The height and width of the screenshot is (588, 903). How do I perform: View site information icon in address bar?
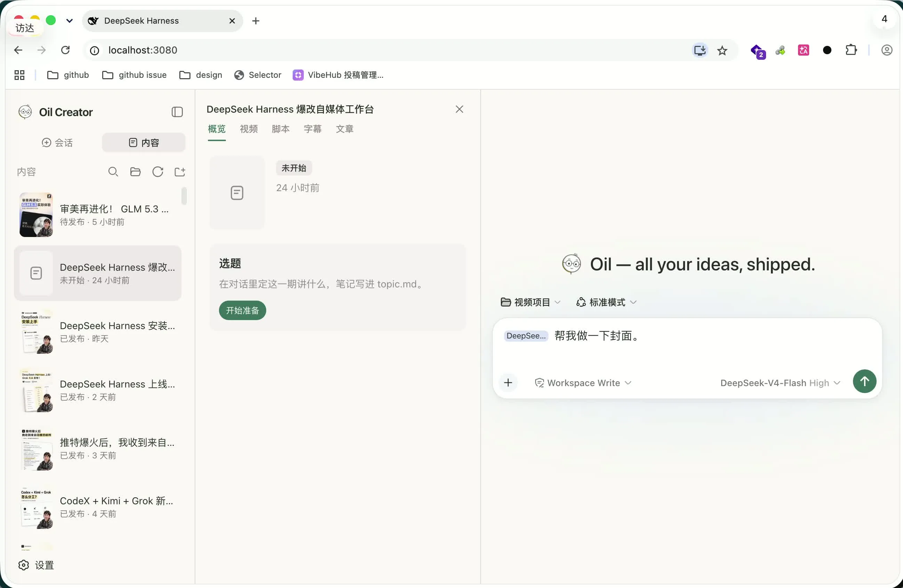[95, 50]
